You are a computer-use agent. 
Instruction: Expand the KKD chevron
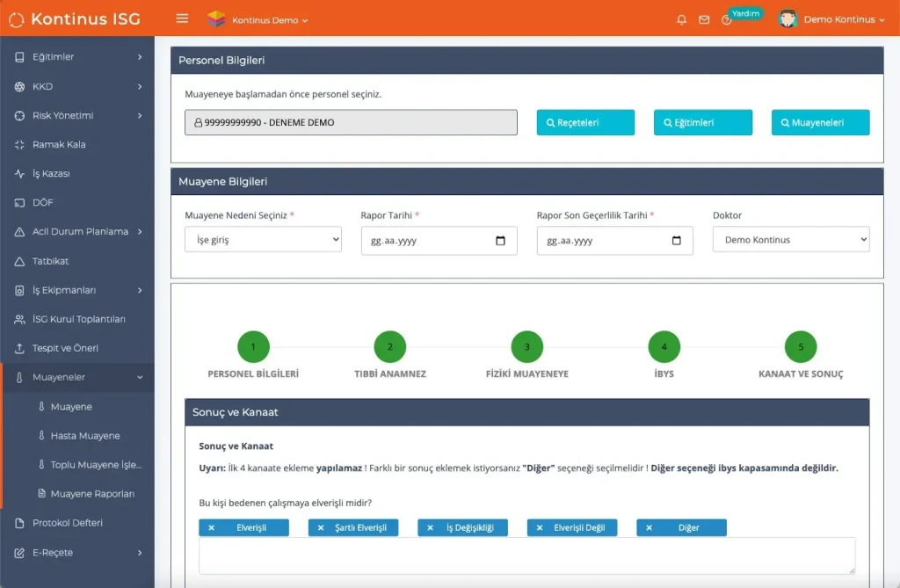(x=140, y=86)
